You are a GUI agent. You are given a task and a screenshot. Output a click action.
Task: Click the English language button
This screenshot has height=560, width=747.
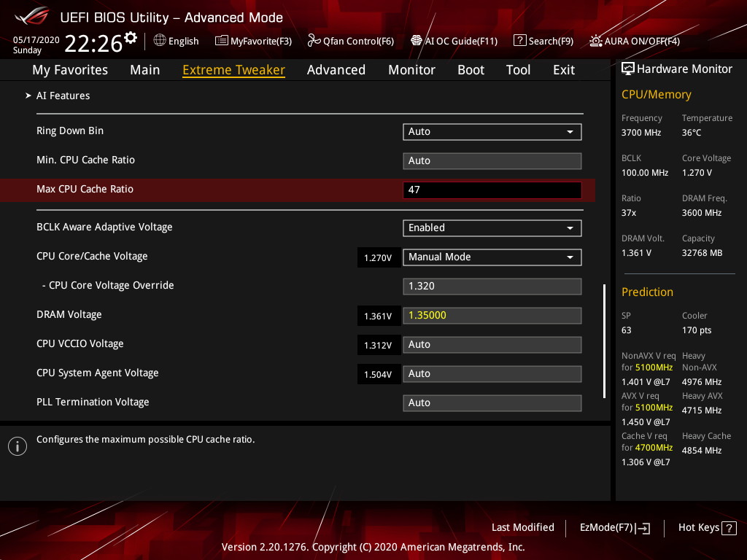click(177, 41)
